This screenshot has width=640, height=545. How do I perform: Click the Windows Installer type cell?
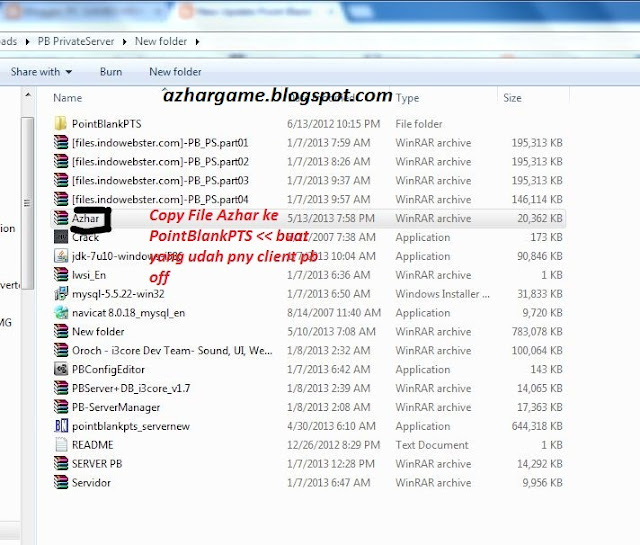[x=442, y=294]
